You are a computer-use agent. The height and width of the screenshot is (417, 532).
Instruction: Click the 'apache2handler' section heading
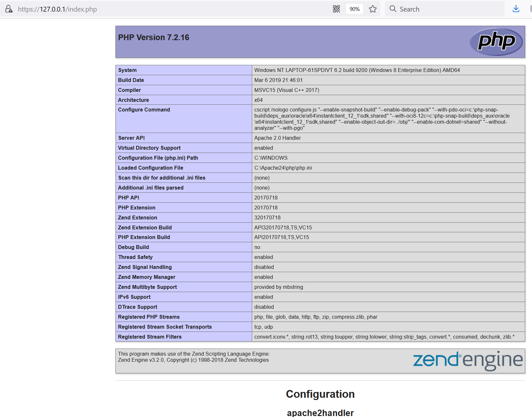(x=320, y=413)
